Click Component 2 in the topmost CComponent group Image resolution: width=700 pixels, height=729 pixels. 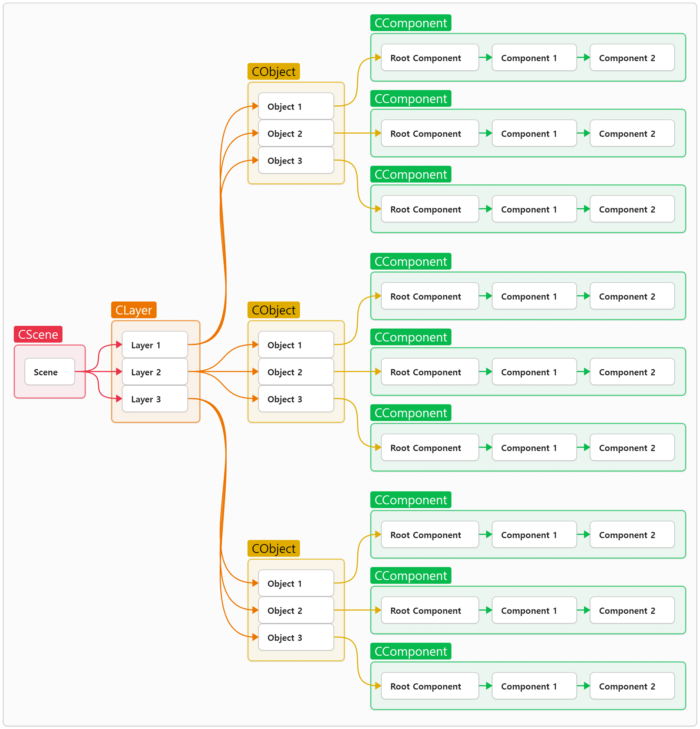point(632,58)
